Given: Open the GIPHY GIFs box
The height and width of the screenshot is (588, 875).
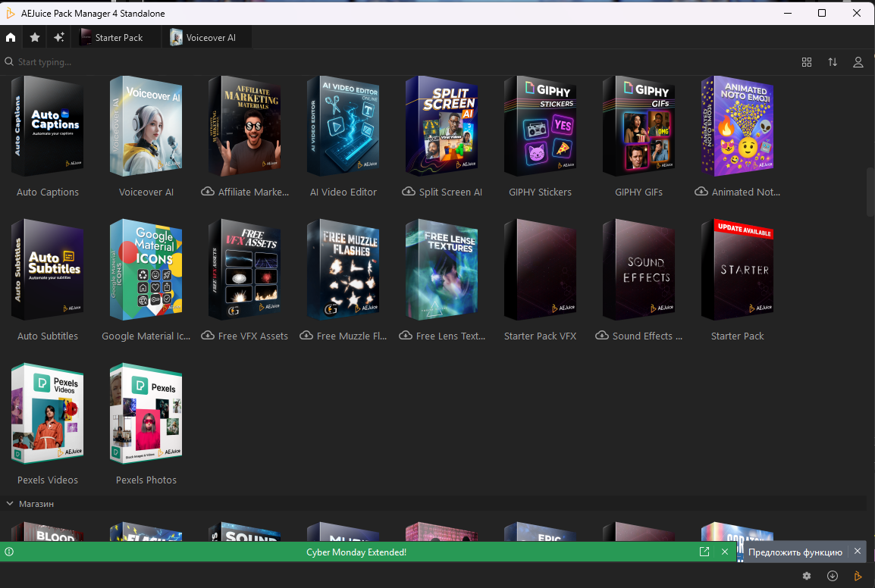Looking at the screenshot, I should point(639,126).
